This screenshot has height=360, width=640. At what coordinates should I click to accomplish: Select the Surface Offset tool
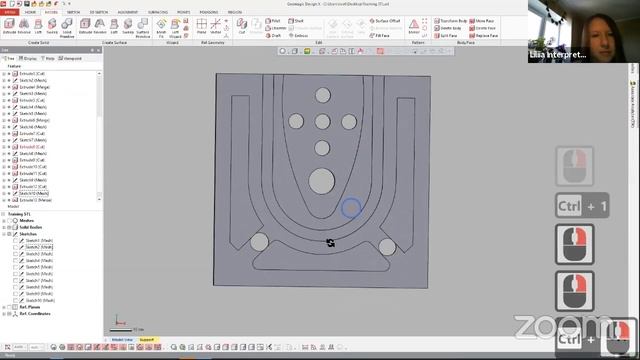(x=385, y=21)
